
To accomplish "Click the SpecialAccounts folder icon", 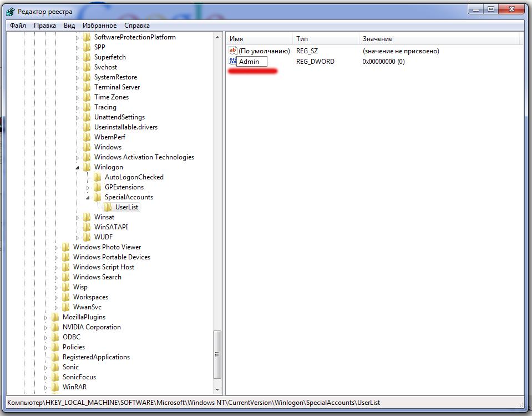I will coord(98,197).
